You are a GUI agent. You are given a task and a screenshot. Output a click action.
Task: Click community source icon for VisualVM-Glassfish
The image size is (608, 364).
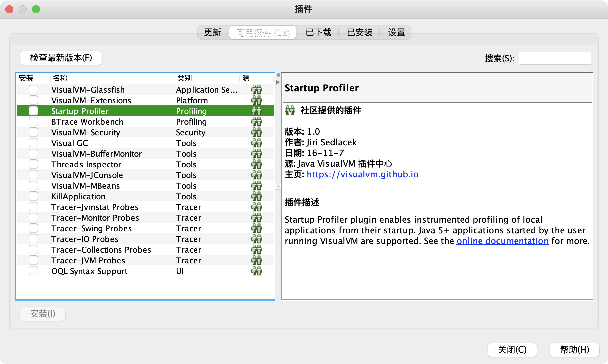(x=256, y=90)
